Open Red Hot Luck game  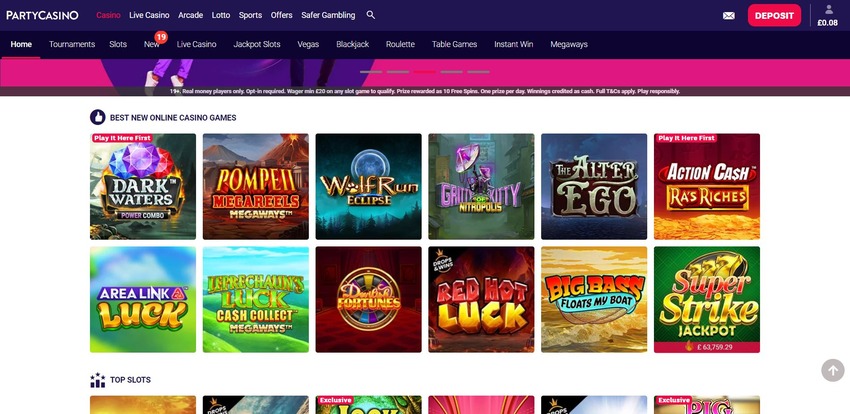[481, 300]
